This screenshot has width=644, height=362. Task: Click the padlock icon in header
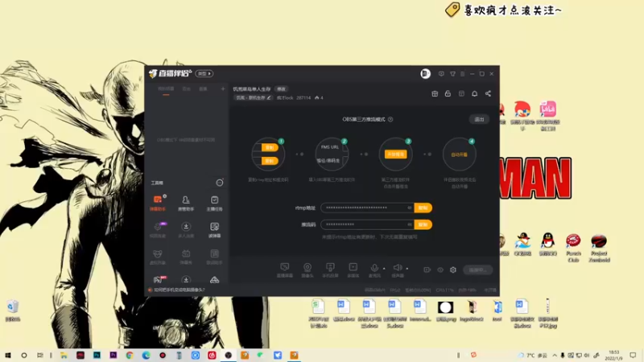click(448, 93)
